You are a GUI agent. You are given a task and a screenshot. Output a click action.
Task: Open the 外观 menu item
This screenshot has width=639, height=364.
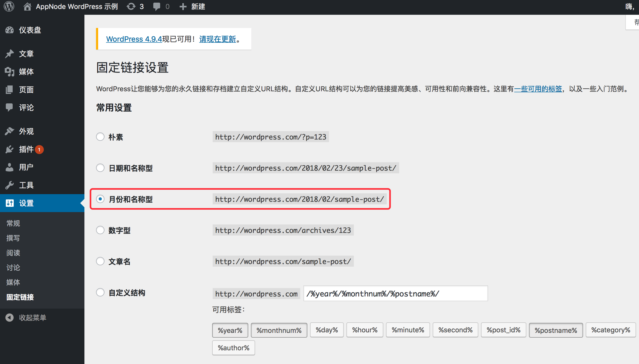tap(42, 131)
